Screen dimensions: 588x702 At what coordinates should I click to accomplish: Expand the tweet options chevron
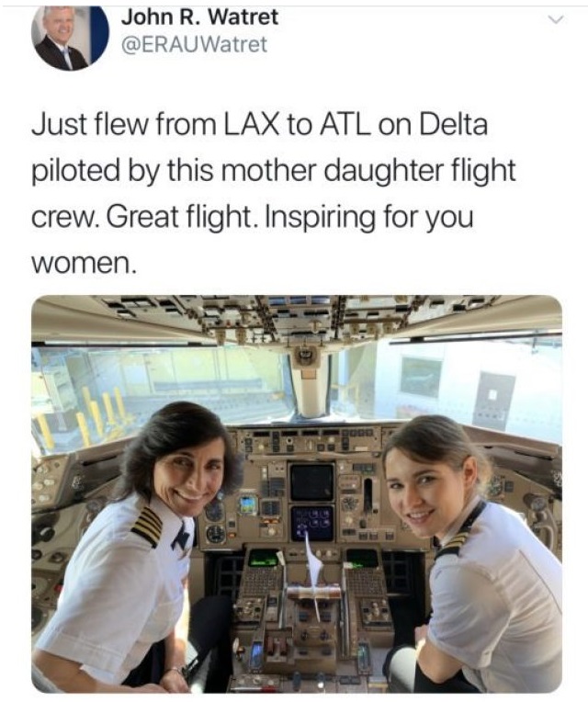[555, 19]
